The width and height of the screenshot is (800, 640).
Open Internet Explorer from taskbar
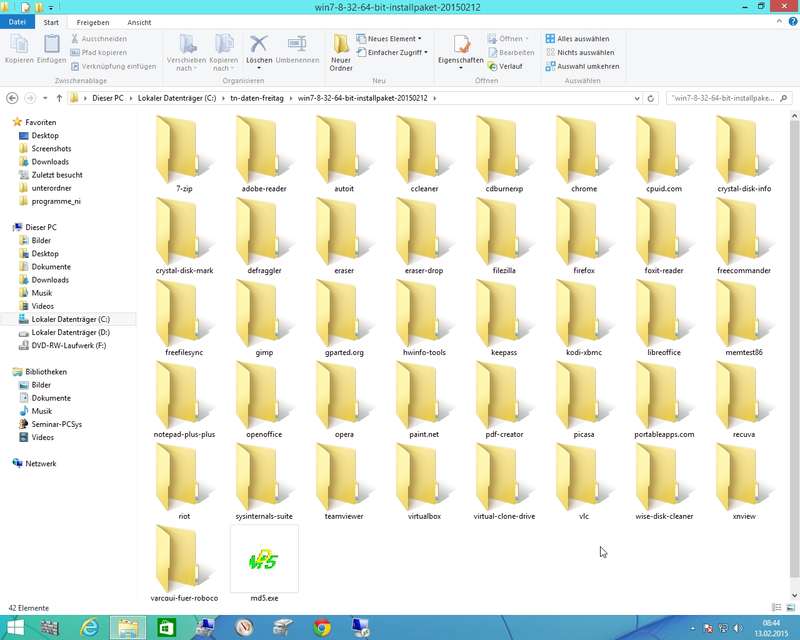(x=89, y=628)
